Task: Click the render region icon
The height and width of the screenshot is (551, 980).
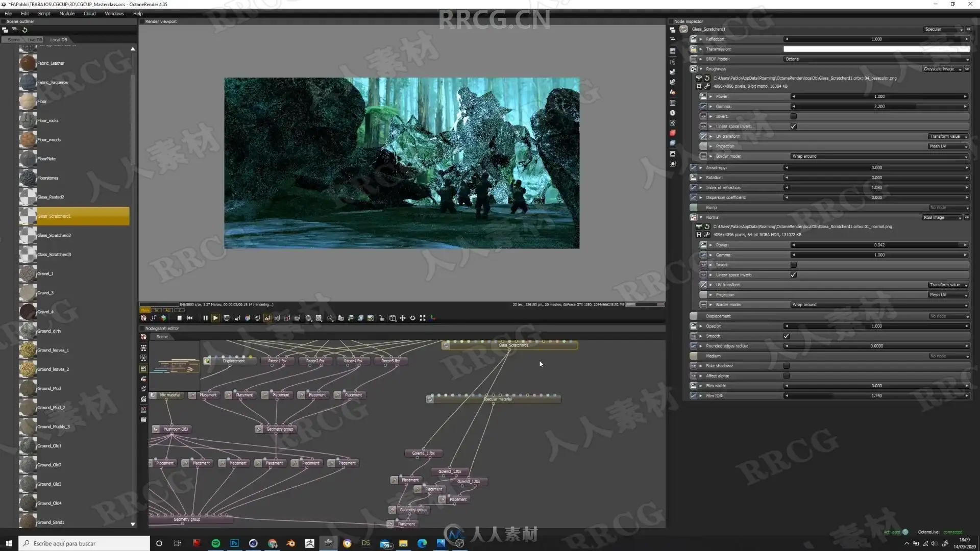Action: 319,318
